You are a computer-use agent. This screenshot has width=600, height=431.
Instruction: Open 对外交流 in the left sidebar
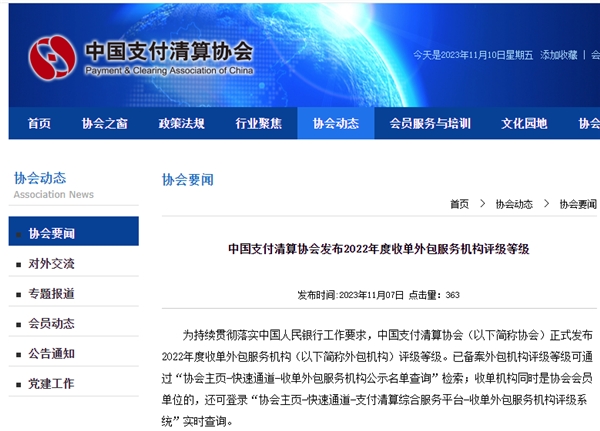(x=51, y=264)
